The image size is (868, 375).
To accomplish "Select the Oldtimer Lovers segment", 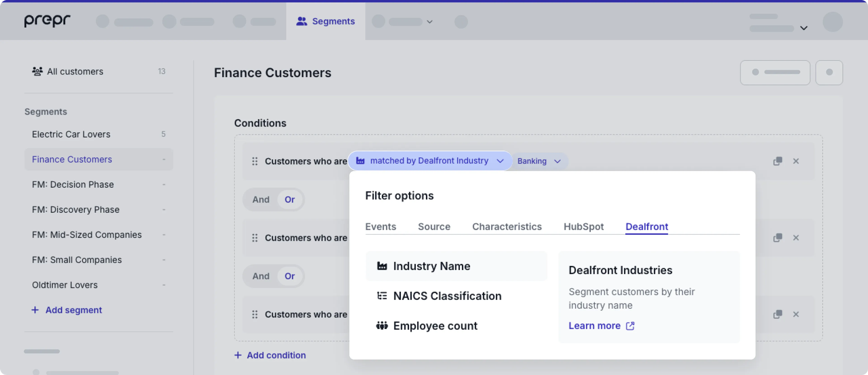I will pyautogui.click(x=98, y=285).
